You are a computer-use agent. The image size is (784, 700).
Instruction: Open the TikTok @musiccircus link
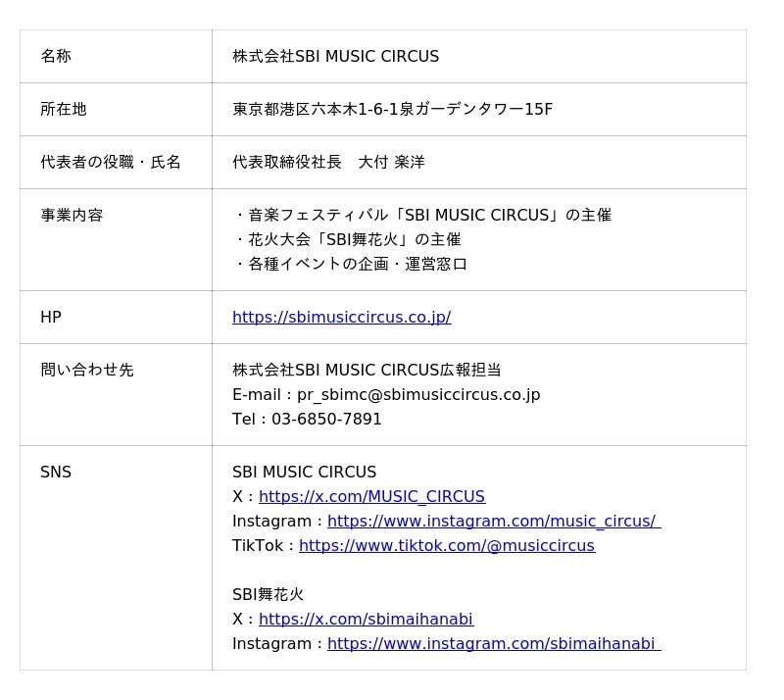446,546
